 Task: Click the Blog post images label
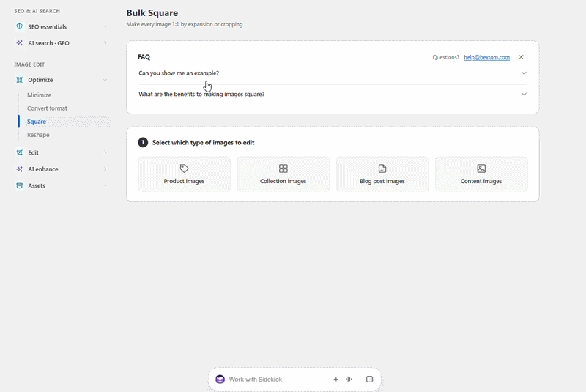coord(382,181)
